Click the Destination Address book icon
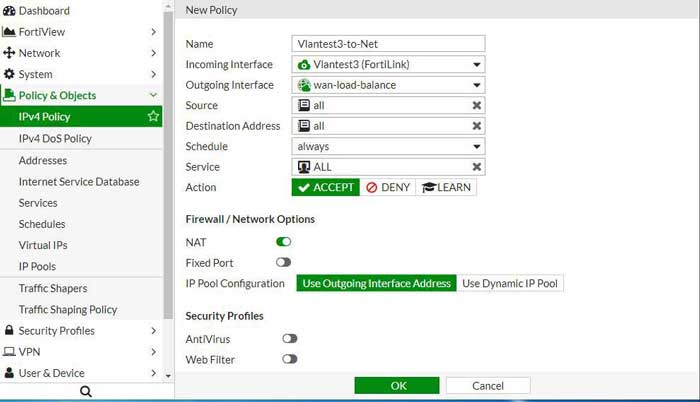Screen dimensions: 700x402 (304, 126)
